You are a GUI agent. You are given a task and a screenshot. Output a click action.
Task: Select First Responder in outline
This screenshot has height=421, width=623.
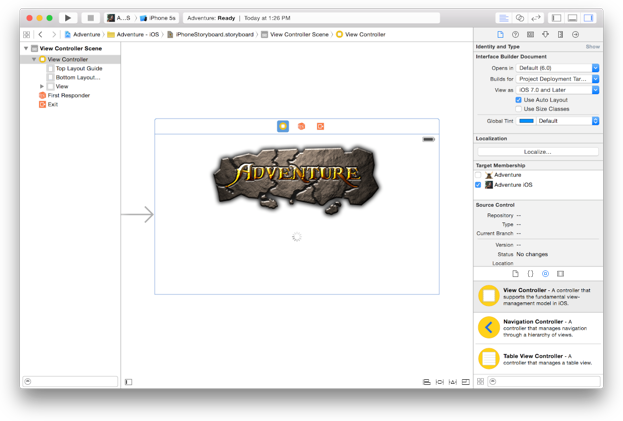[64, 95]
